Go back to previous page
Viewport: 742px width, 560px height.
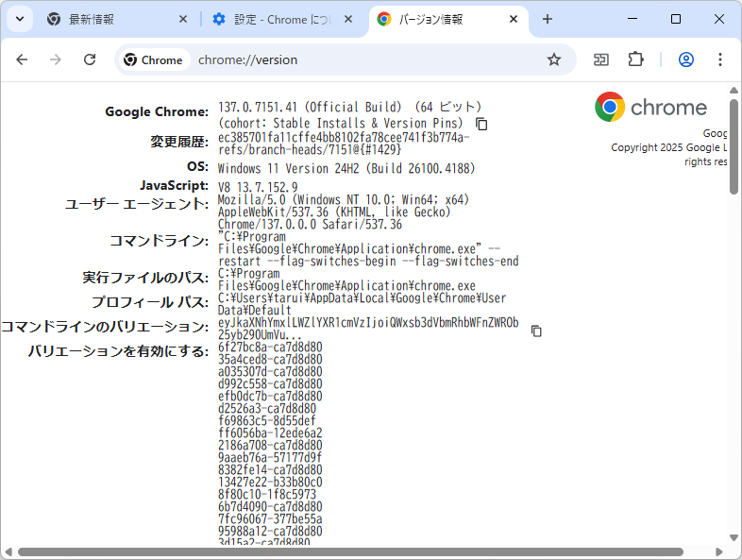point(22,59)
